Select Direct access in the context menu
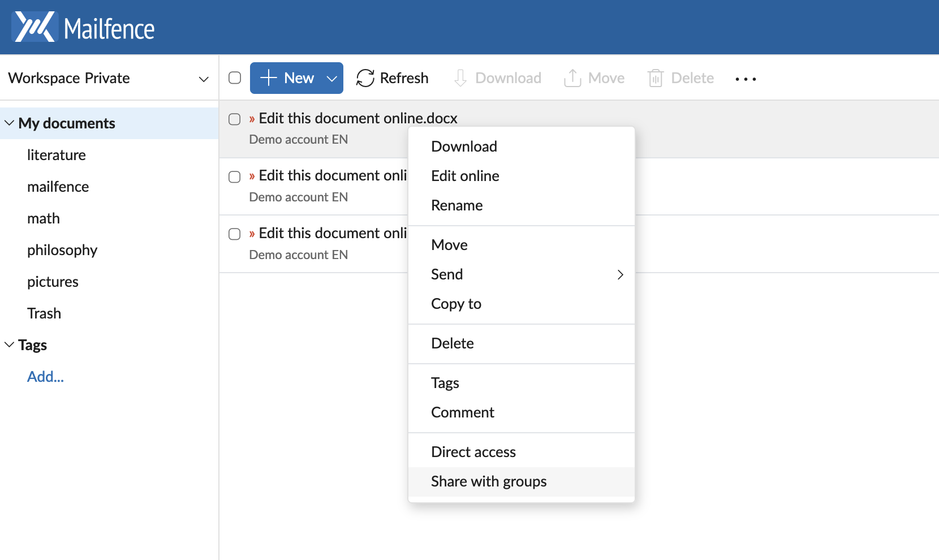939x560 pixels. [x=522, y=452]
